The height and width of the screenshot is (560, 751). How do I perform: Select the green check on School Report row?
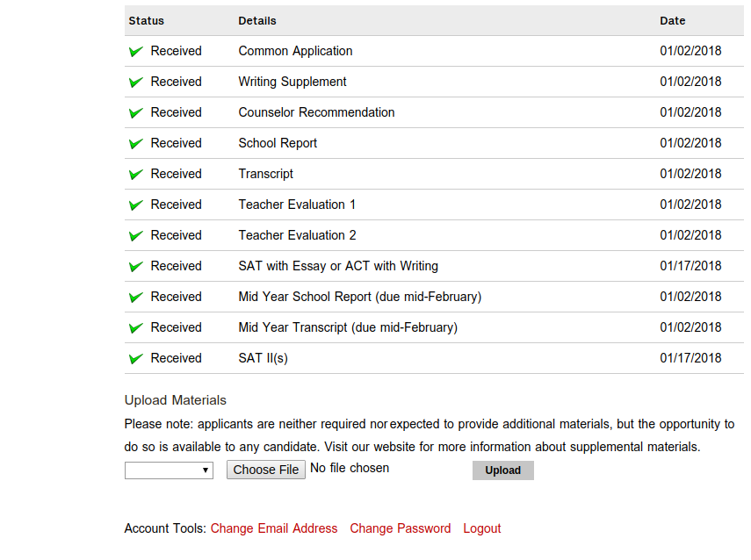[x=136, y=143]
